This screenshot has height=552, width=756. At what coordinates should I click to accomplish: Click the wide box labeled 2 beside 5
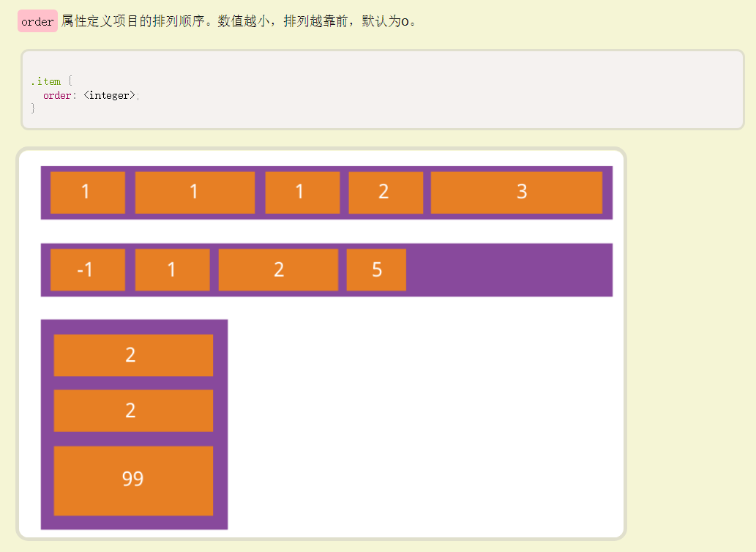tap(278, 269)
